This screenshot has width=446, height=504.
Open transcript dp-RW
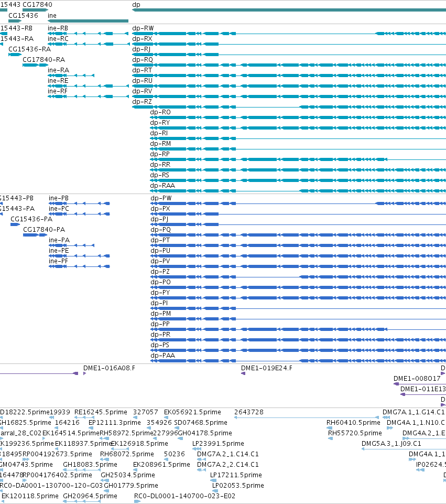click(143, 28)
